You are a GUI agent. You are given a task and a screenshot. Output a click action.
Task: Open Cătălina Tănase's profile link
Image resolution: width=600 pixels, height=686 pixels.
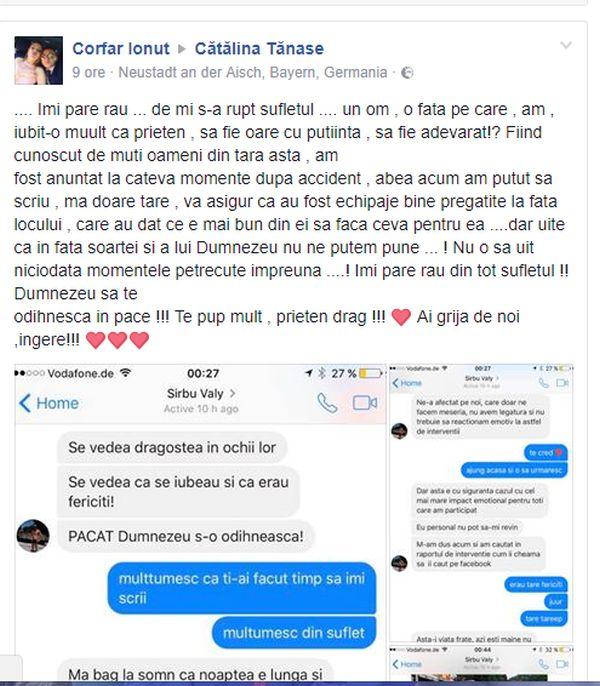(x=259, y=48)
